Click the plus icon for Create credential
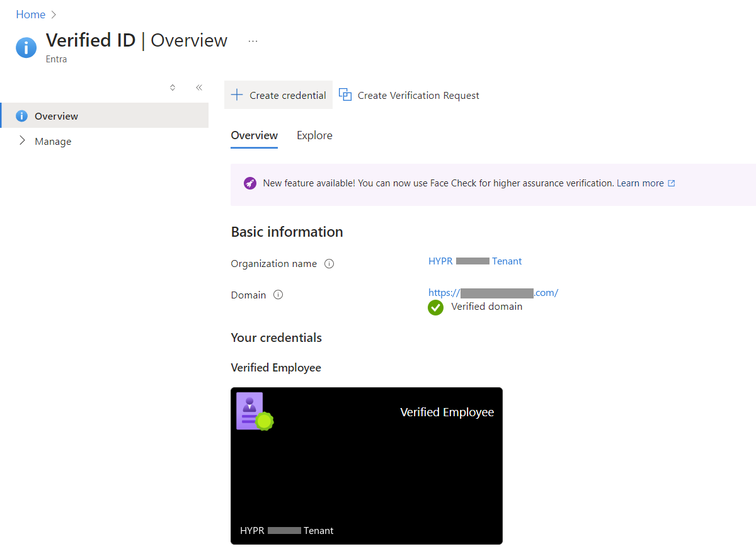The height and width of the screenshot is (556, 756). click(237, 95)
